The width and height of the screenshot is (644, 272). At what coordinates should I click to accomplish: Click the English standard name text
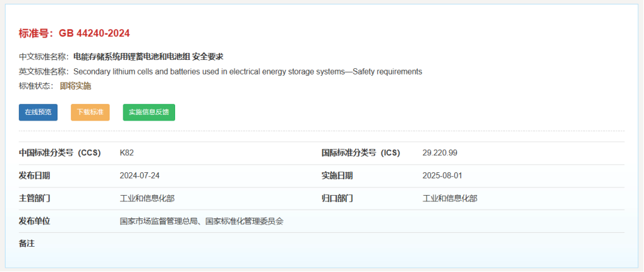[x=248, y=72]
